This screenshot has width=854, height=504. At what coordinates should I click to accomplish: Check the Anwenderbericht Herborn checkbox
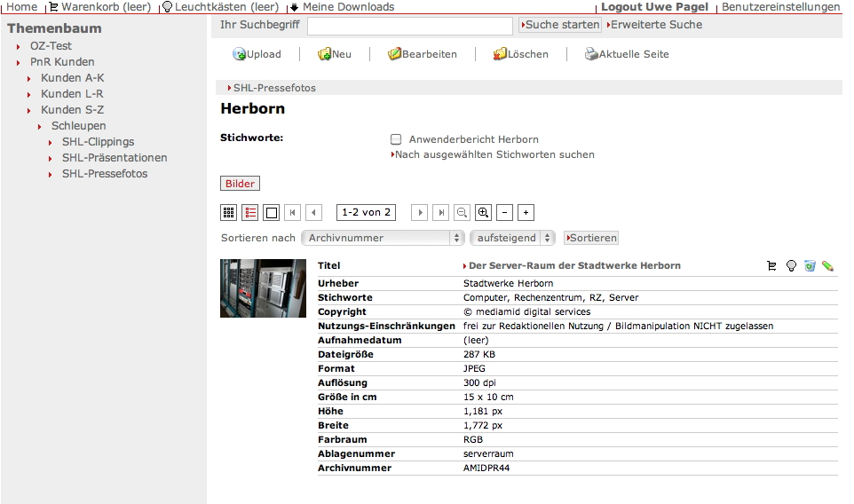(396, 139)
